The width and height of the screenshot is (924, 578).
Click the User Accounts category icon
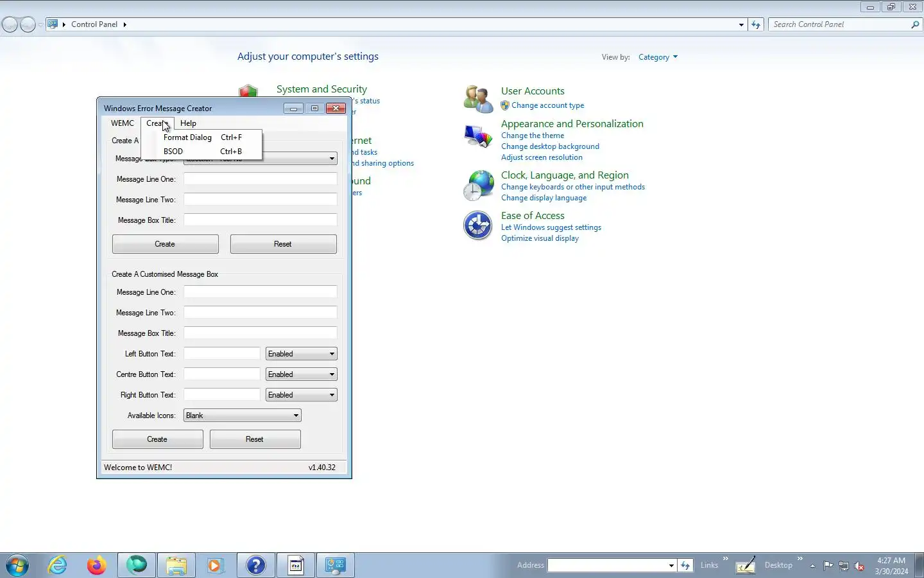coord(478,98)
